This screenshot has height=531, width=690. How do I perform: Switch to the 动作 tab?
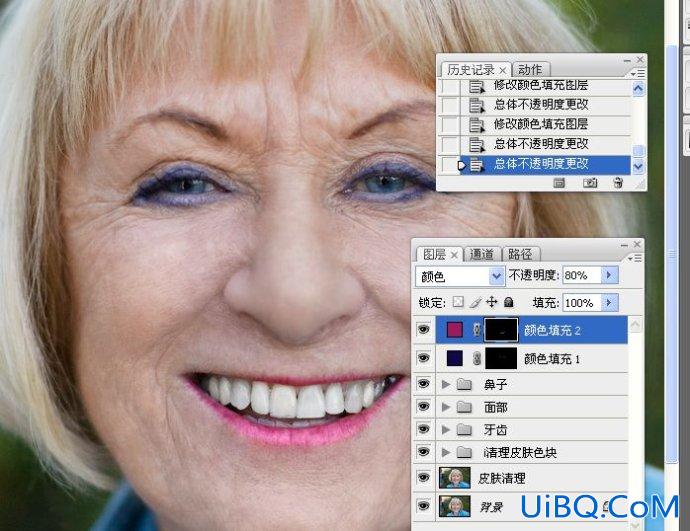pos(530,70)
